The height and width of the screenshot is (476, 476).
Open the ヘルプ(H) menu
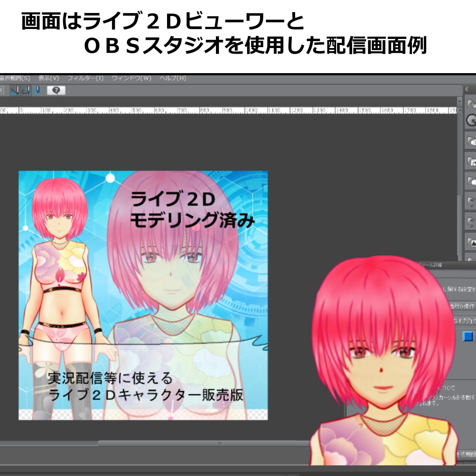pos(173,78)
